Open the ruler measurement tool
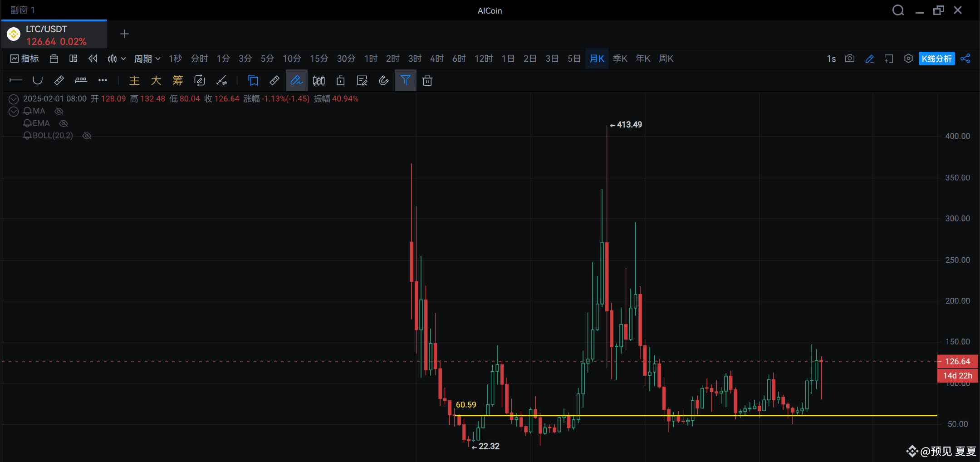 [x=274, y=80]
